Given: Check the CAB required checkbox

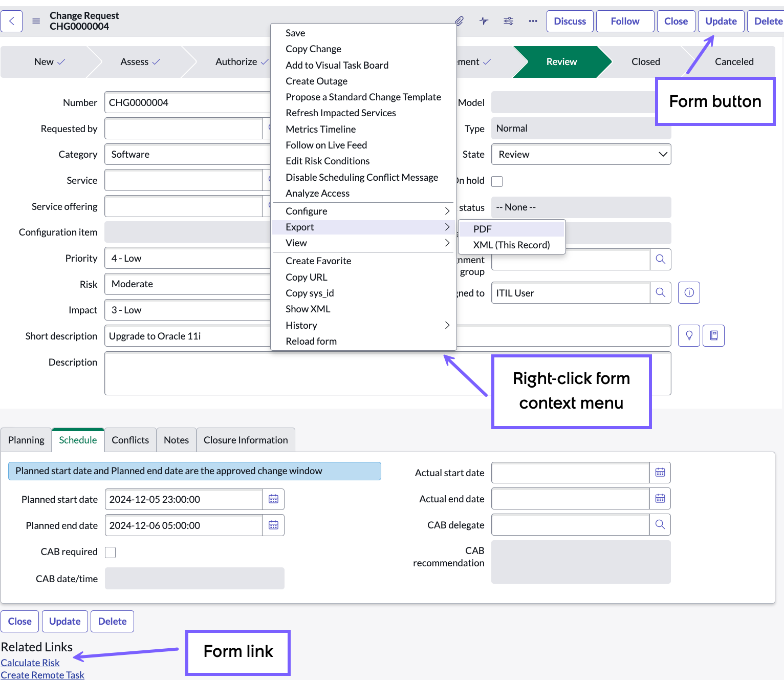Looking at the screenshot, I should tap(110, 552).
